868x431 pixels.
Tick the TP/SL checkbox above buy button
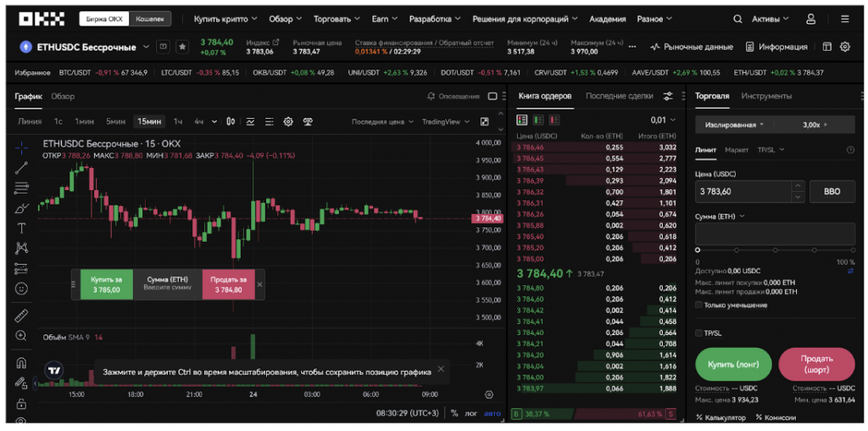tap(698, 333)
